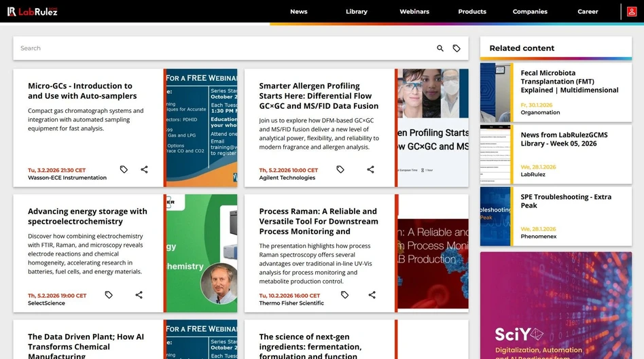The image size is (644, 359).
Task: Open Smarter Allergen Profiling webinar title
Action: pyautogui.click(x=319, y=96)
